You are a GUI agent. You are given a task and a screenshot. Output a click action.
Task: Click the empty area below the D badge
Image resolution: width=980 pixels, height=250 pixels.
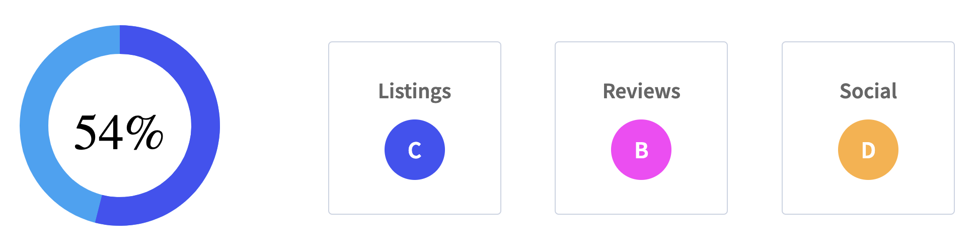click(x=868, y=198)
